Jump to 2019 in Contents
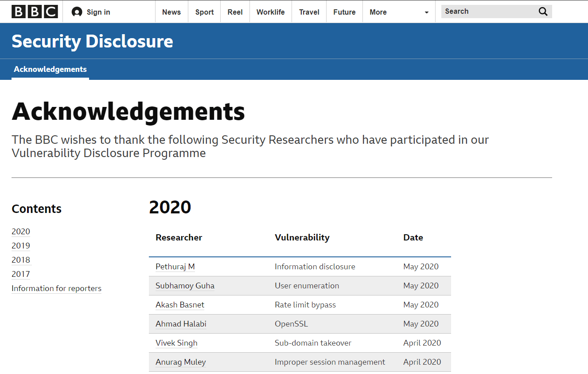 tap(21, 246)
